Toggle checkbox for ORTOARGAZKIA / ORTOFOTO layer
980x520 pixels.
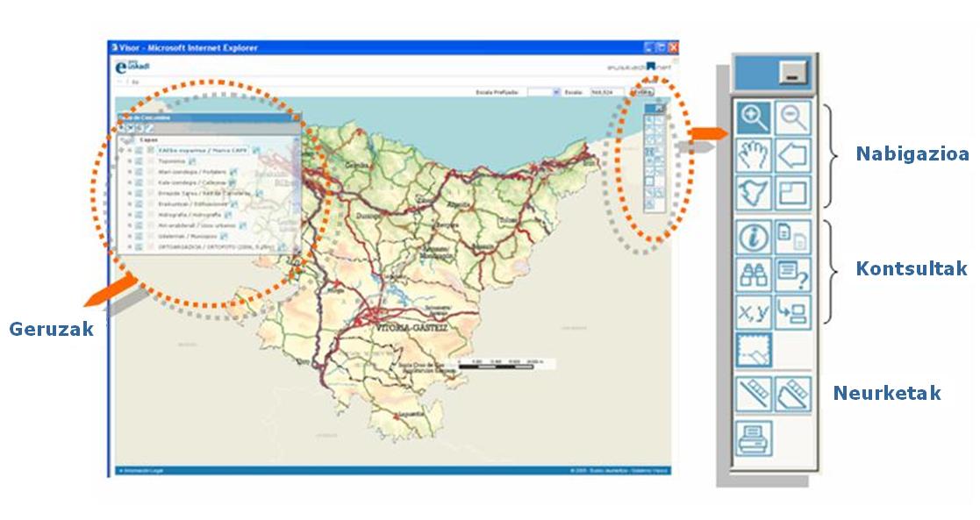pyautogui.click(x=150, y=248)
